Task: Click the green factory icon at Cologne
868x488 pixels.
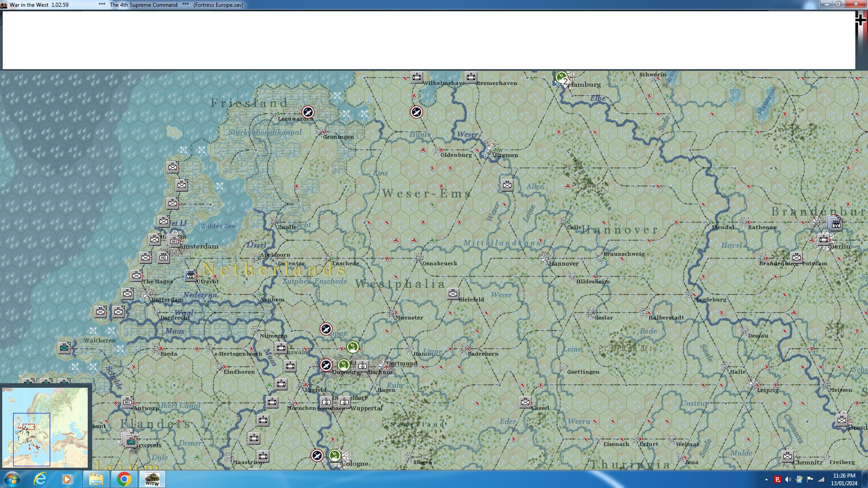Action: 335,455
